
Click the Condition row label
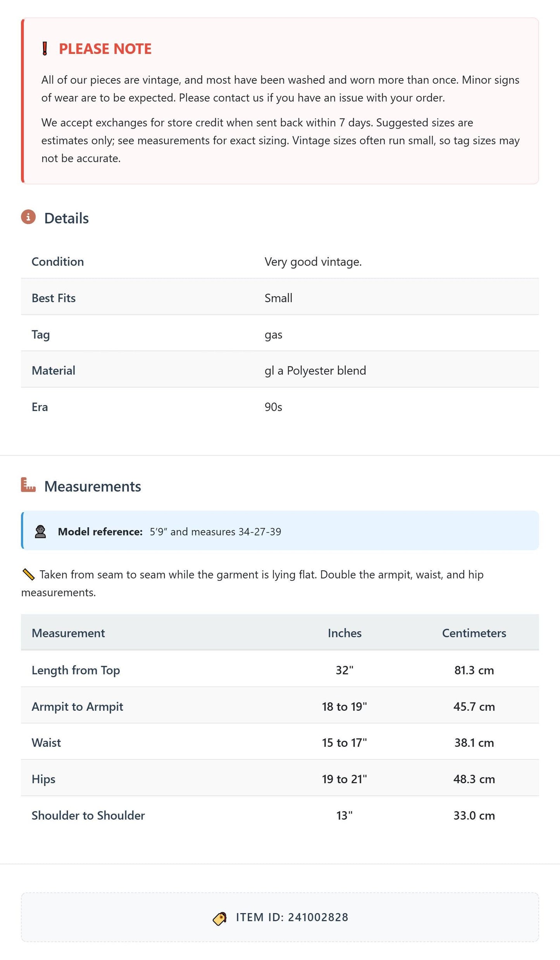[58, 262]
